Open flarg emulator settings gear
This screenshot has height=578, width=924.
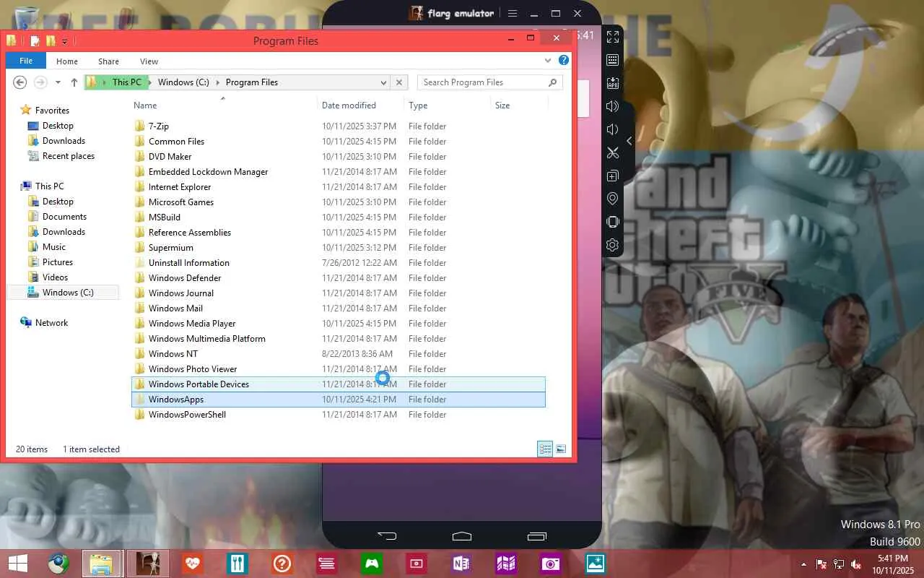tap(613, 245)
